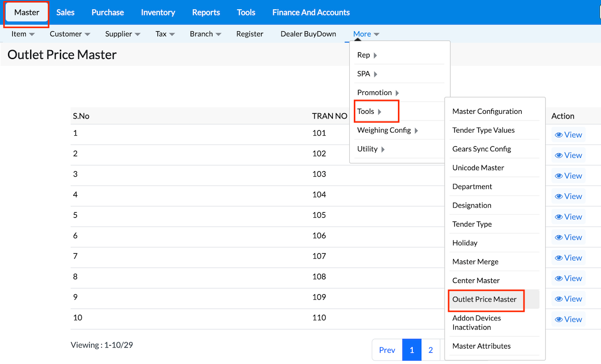Screen dimensions: 601x364
Task: Click the eye View icon for row 101
Action: click(559, 135)
